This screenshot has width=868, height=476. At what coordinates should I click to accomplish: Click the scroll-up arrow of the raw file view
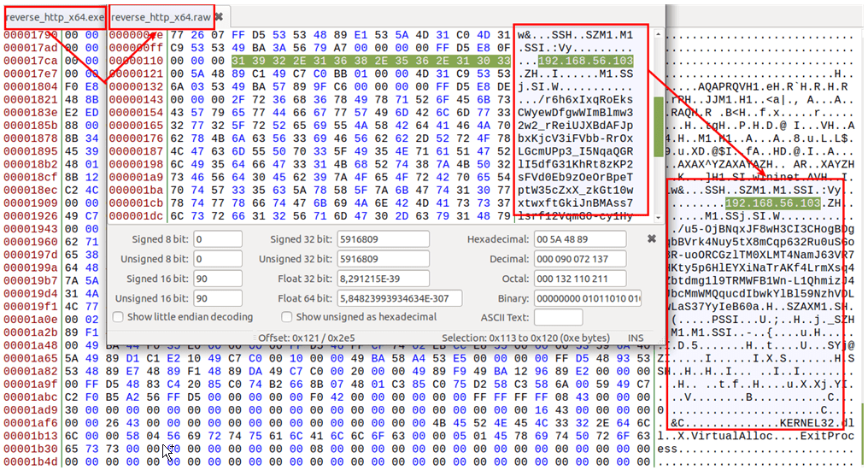[x=658, y=34]
